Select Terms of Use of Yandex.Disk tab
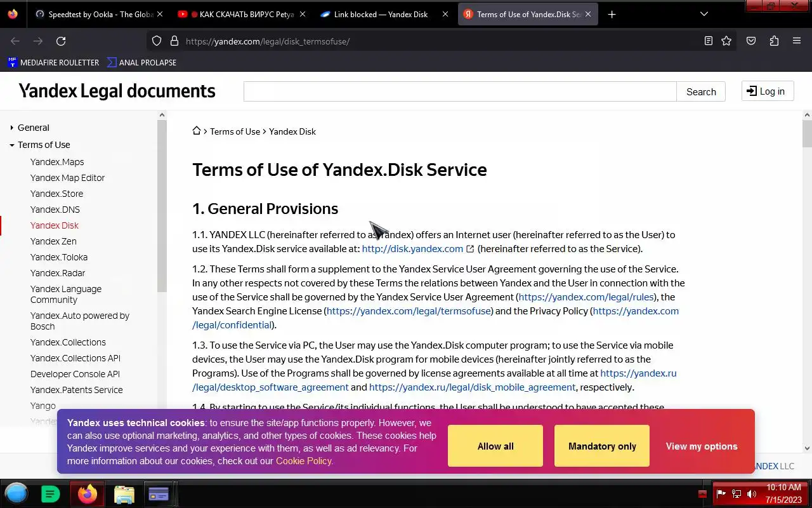 coord(528,14)
